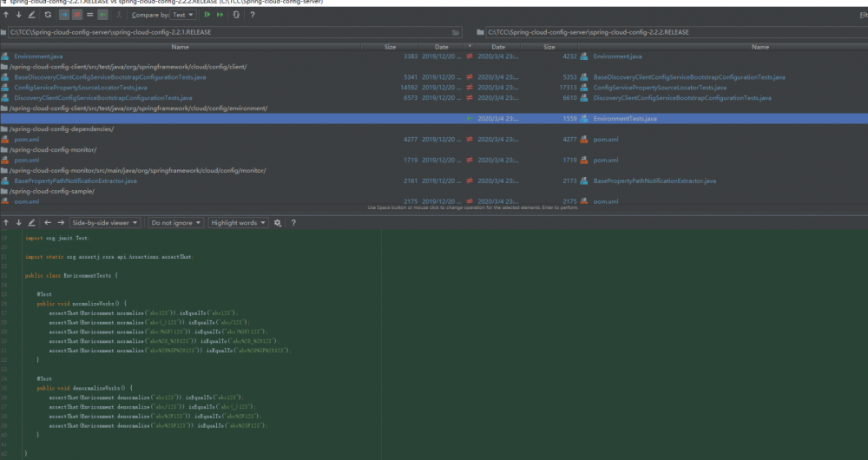Click the right directory path field
This screenshot has width=868, height=460.
677,32
